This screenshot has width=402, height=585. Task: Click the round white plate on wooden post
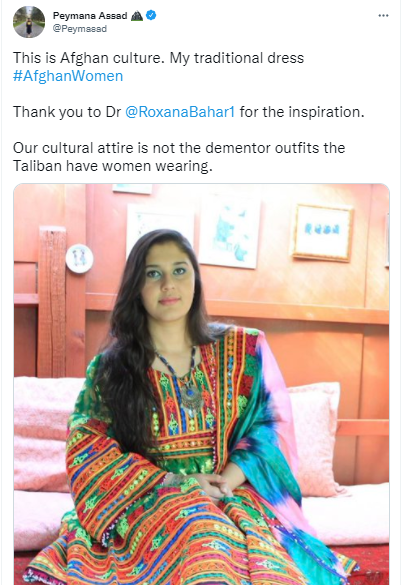pos(80,258)
